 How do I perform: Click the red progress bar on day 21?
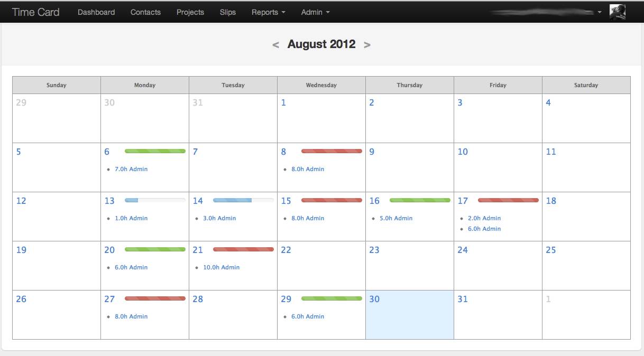click(243, 249)
